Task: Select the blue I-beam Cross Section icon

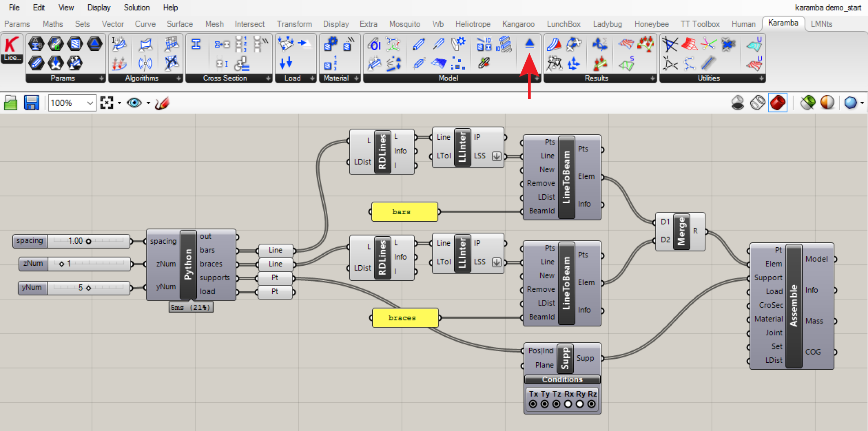Action: coord(196,44)
